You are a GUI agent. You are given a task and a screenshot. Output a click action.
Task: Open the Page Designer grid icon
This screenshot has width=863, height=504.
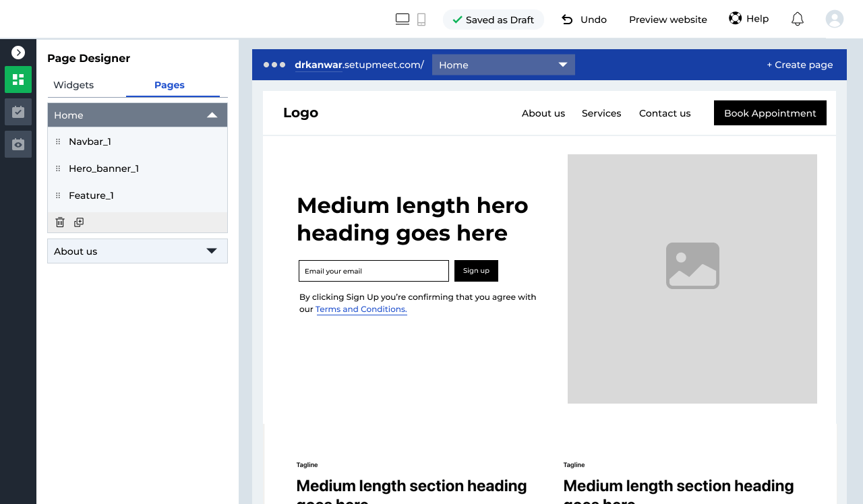18,80
